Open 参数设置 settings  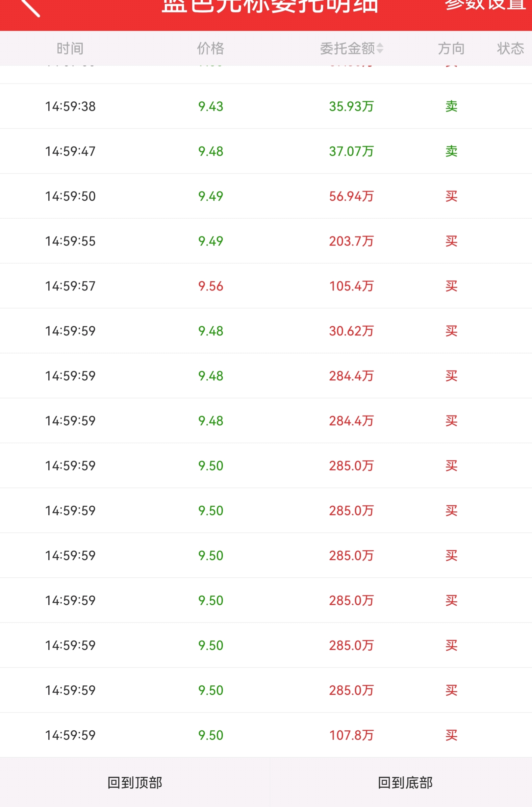tap(485, 5)
